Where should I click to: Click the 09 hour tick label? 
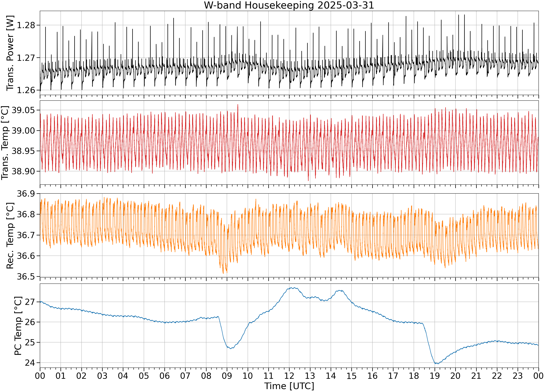(227, 376)
